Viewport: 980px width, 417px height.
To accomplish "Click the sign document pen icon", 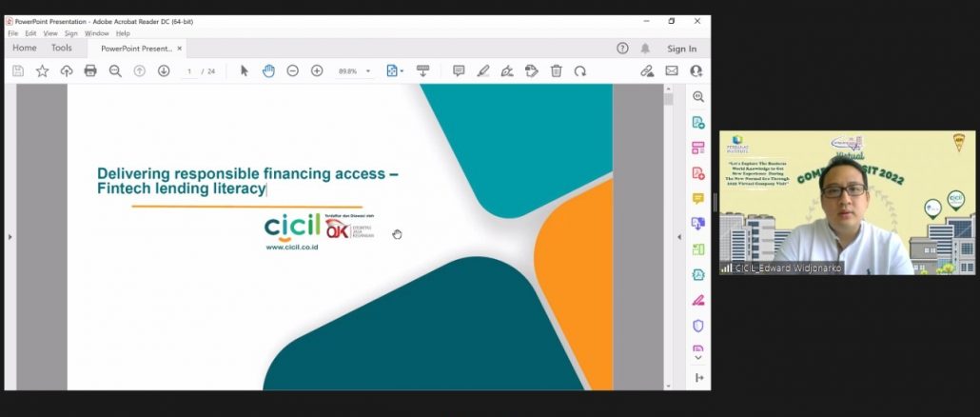I will [507, 71].
